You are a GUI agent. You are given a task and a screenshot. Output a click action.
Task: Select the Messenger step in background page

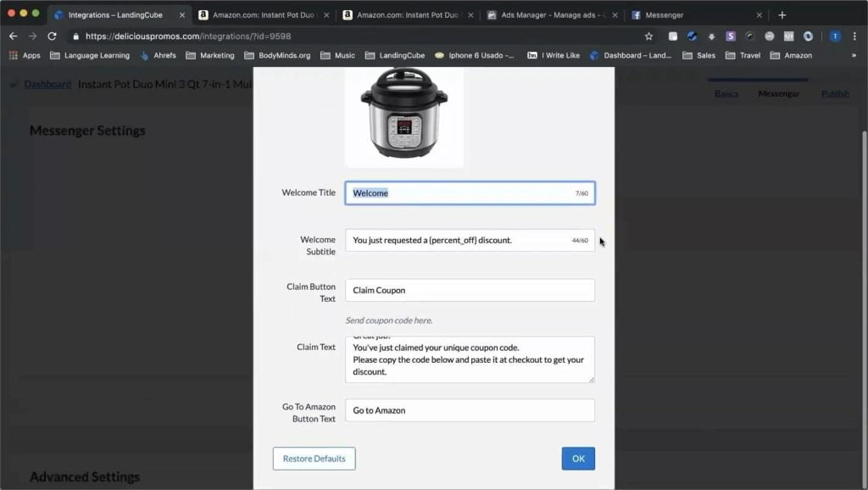pyautogui.click(x=779, y=93)
